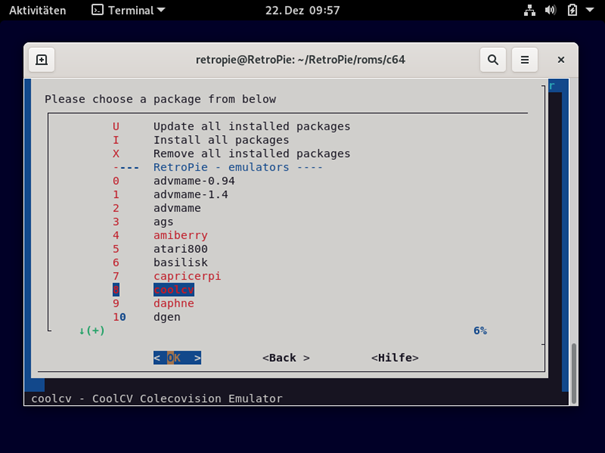Select the OK button in the dialog
This screenshot has height=453, width=605.
[177, 358]
